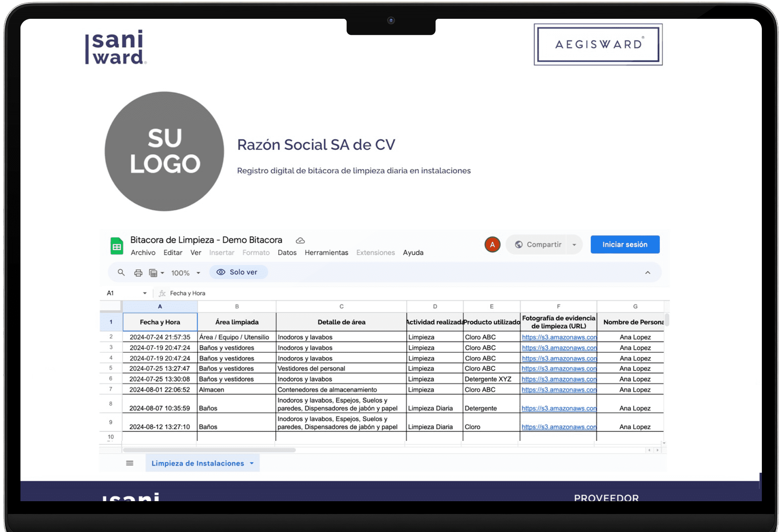
Task: Open amazonaws link in row 6
Action: [x=559, y=379]
